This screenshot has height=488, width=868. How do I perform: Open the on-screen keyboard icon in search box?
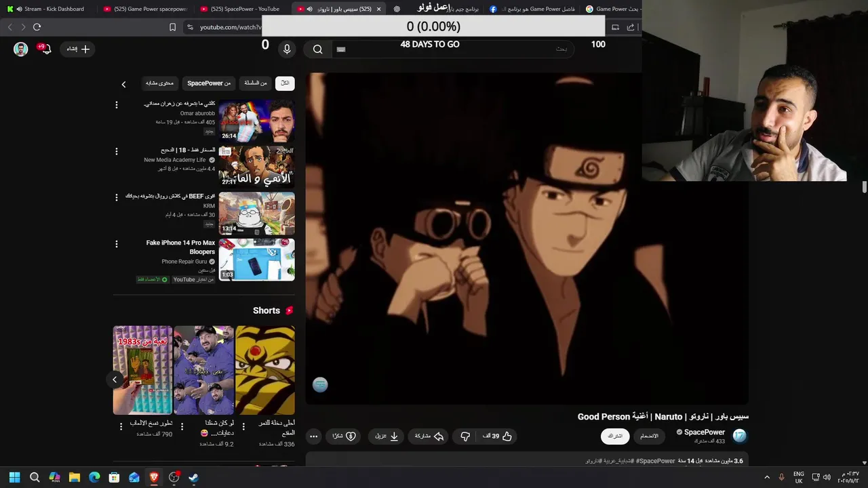[341, 49]
